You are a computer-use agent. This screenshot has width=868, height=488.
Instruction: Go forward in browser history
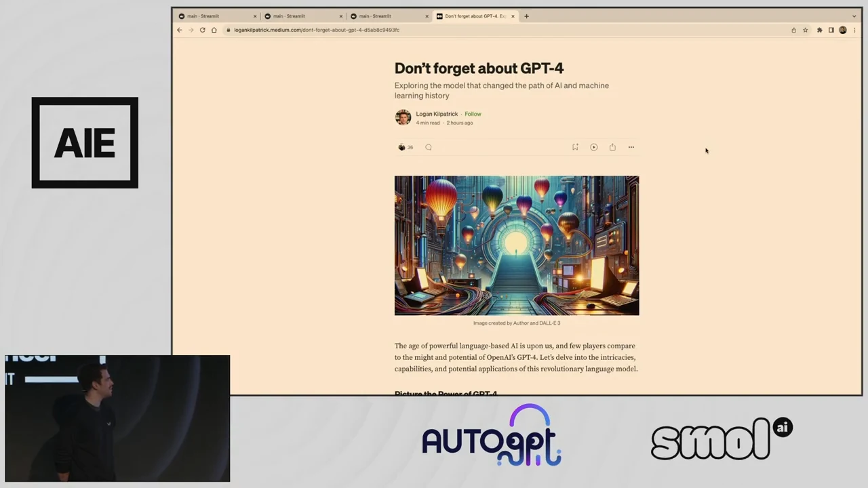[x=191, y=30]
